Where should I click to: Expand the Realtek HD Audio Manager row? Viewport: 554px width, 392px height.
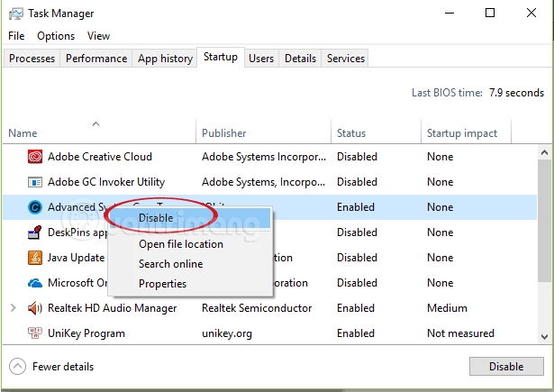pyautogui.click(x=13, y=308)
